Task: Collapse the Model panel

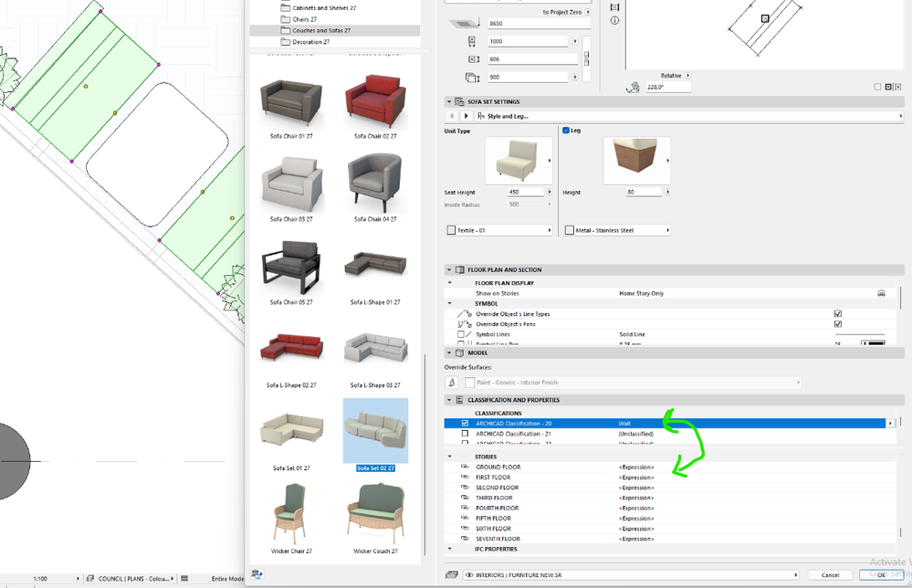Action: (449, 353)
